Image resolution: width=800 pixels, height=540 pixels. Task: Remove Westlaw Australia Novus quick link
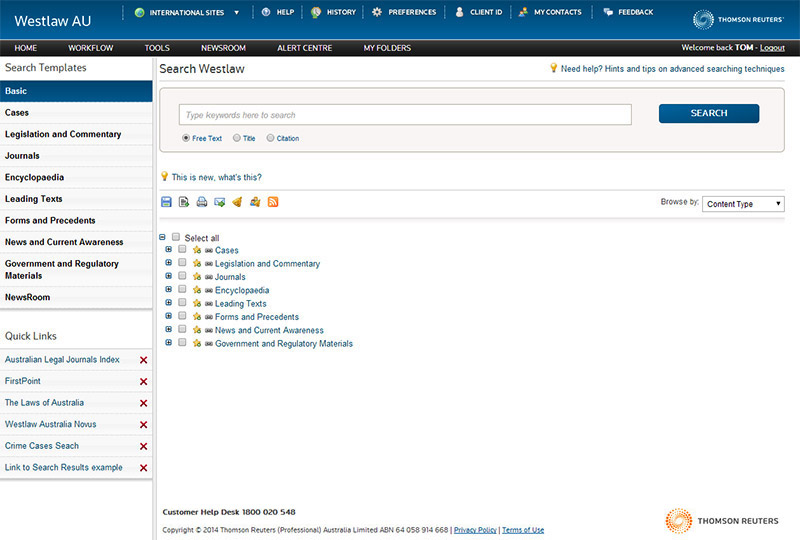(143, 425)
